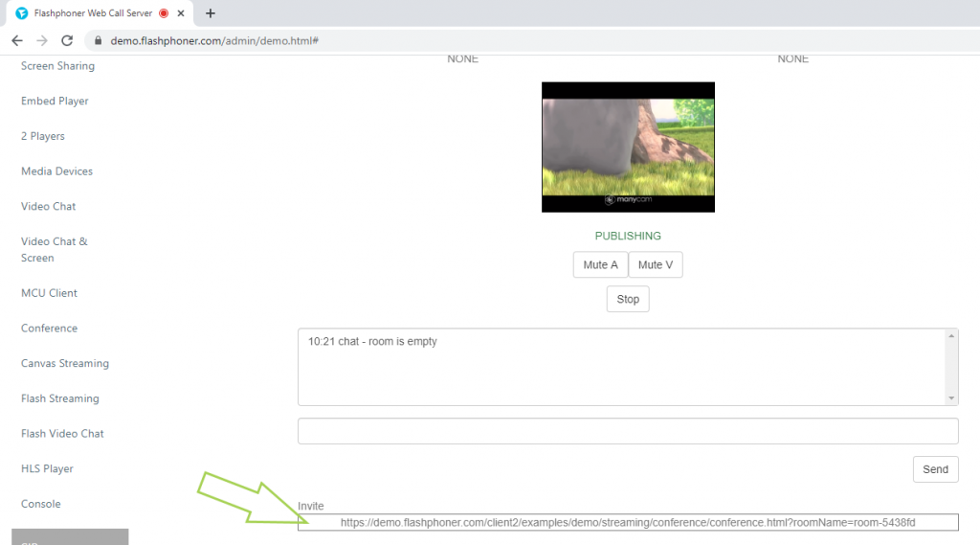Close the Flashphoner Web Call Server tab
Image resolution: width=980 pixels, height=545 pixels.
181,13
